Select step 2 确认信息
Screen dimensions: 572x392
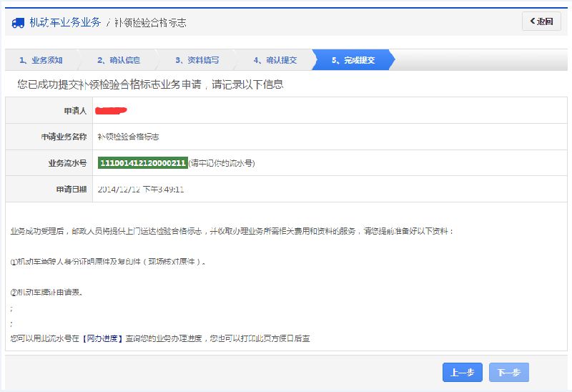[119, 60]
